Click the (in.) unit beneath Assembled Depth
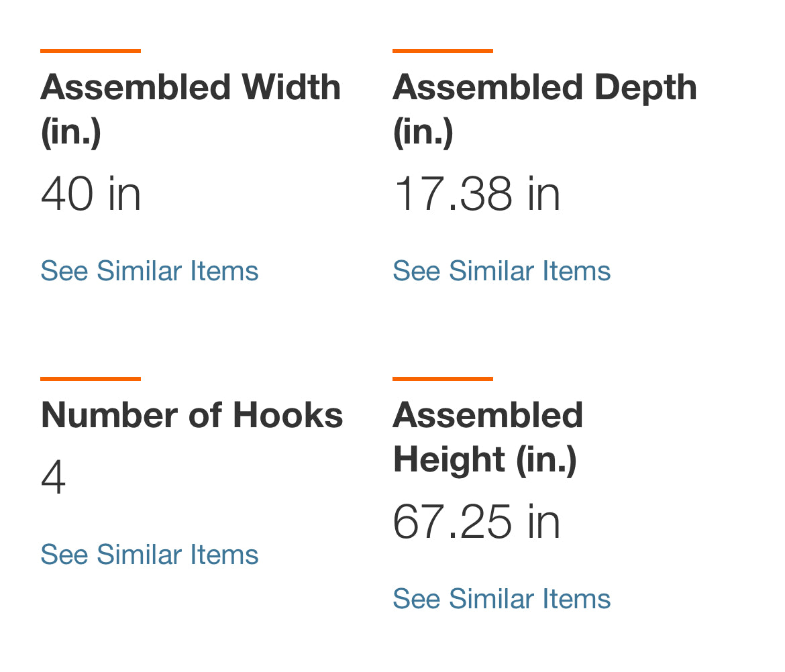 (423, 131)
